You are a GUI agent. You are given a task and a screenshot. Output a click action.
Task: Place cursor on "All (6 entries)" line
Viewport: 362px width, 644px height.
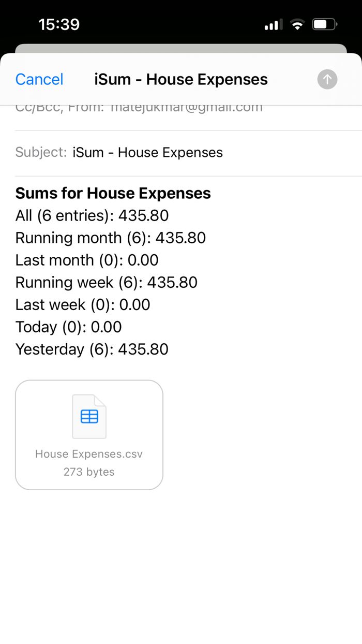click(92, 215)
